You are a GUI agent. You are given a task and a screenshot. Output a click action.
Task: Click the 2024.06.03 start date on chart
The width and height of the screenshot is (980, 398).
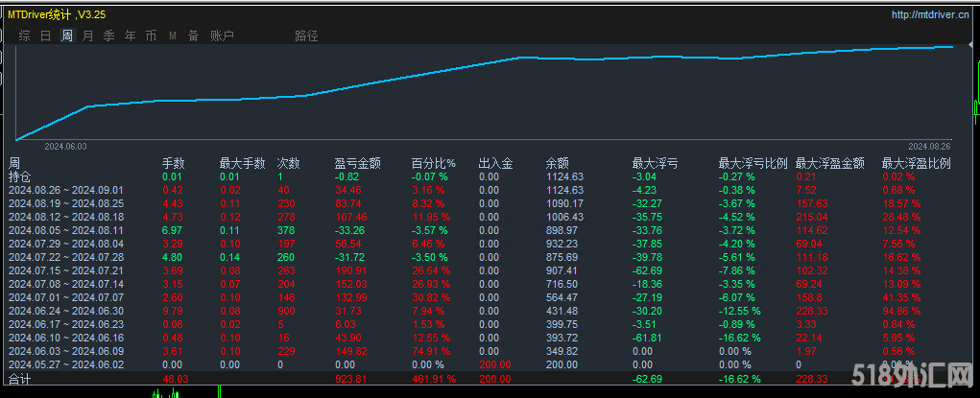click(x=65, y=147)
